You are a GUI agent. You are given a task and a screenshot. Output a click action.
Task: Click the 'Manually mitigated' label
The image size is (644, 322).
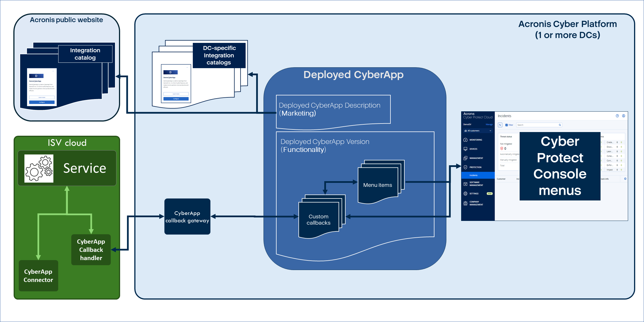(x=508, y=160)
